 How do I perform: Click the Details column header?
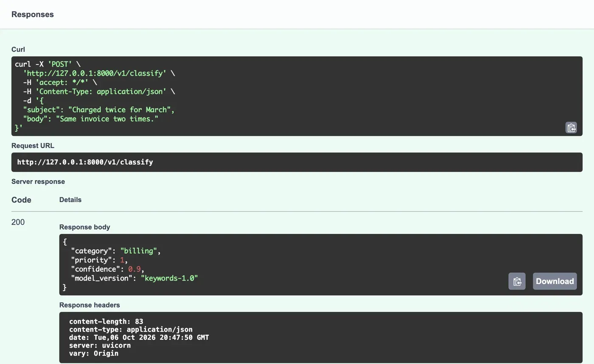(x=70, y=200)
